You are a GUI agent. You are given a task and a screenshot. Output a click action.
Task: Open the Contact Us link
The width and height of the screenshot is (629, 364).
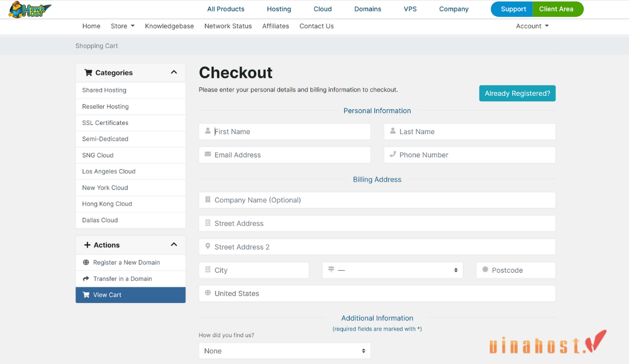pyautogui.click(x=317, y=26)
